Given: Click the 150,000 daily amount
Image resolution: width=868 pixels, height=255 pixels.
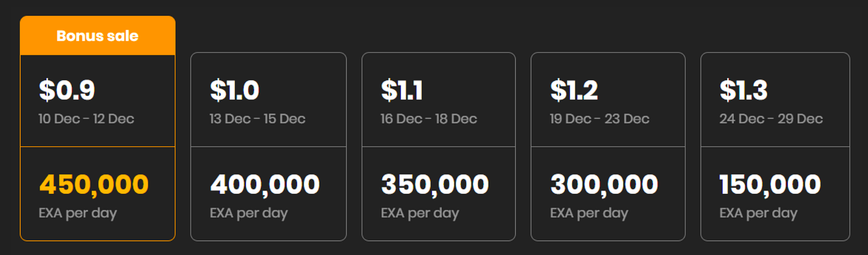Looking at the screenshot, I should pos(770,184).
